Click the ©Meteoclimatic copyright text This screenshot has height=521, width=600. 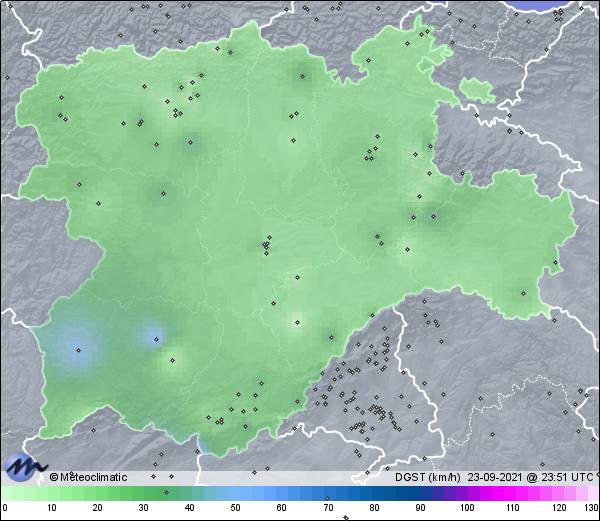[88, 477]
